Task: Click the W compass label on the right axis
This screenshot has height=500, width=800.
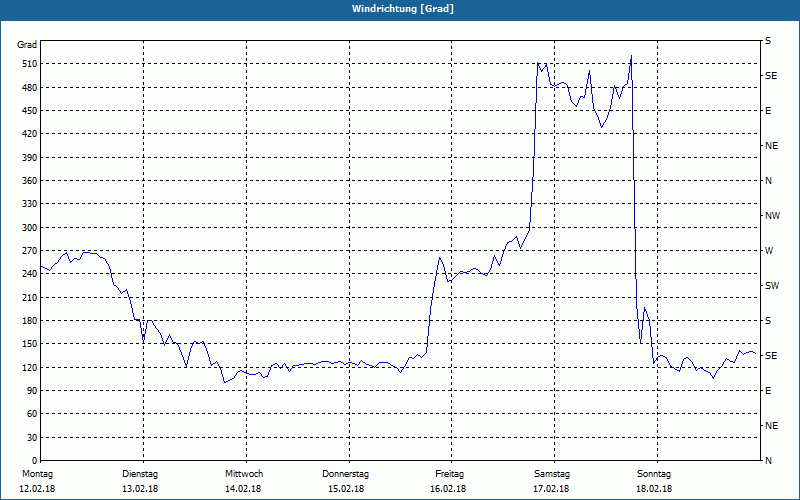Action: tap(769, 251)
